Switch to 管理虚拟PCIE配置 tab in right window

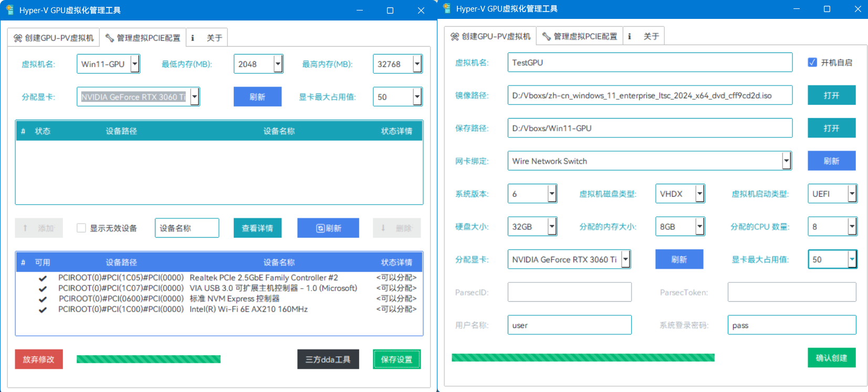[580, 36]
